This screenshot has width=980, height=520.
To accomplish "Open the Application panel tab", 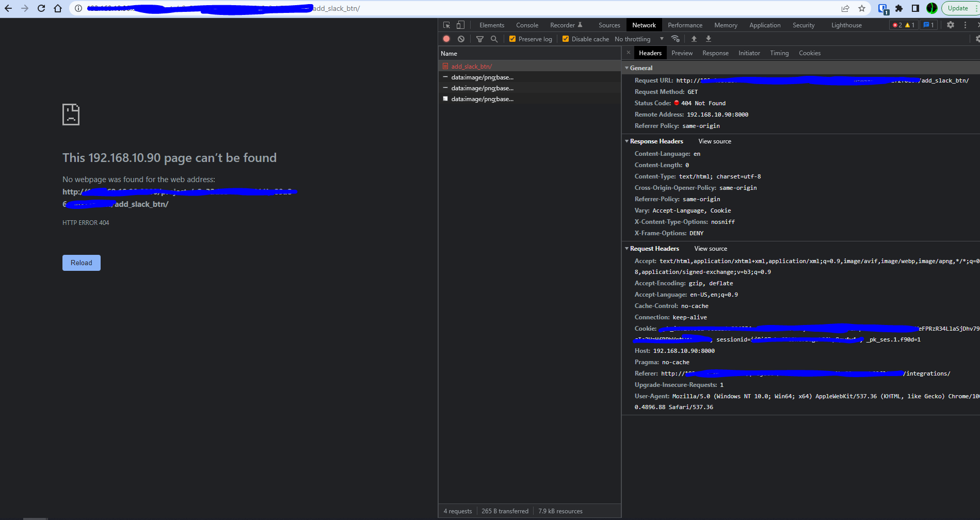I will tap(765, 25).
